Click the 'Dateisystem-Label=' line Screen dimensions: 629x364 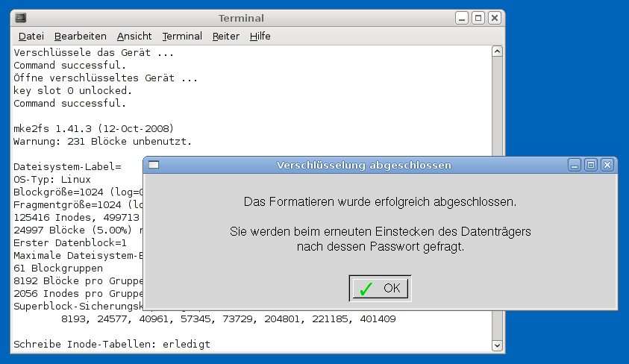[67, 167]
